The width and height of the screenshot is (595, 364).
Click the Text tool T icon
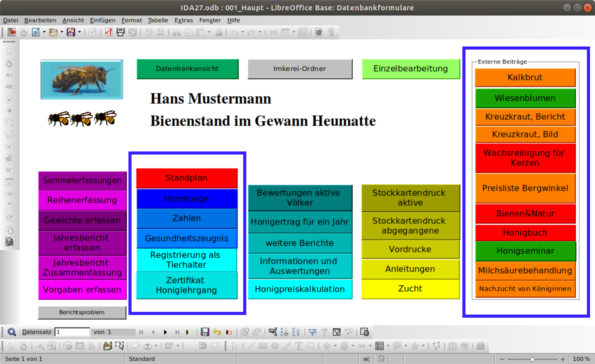[299, 346]
